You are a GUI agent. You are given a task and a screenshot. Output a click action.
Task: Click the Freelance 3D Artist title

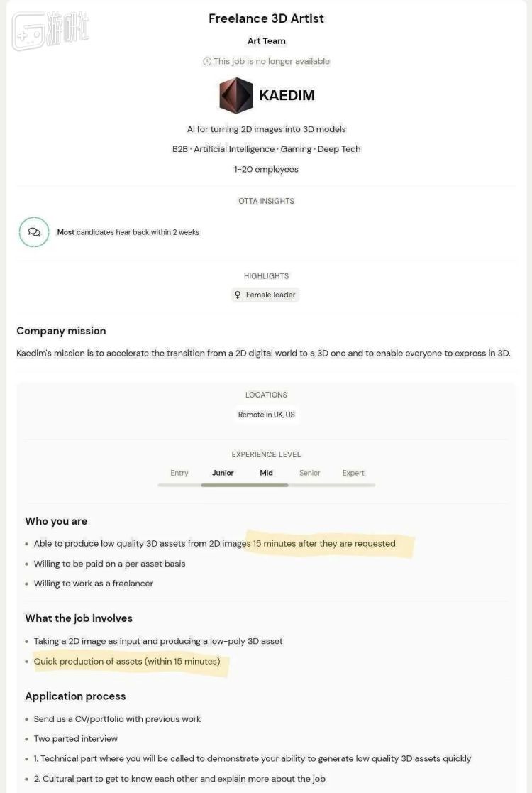(266, 18)
